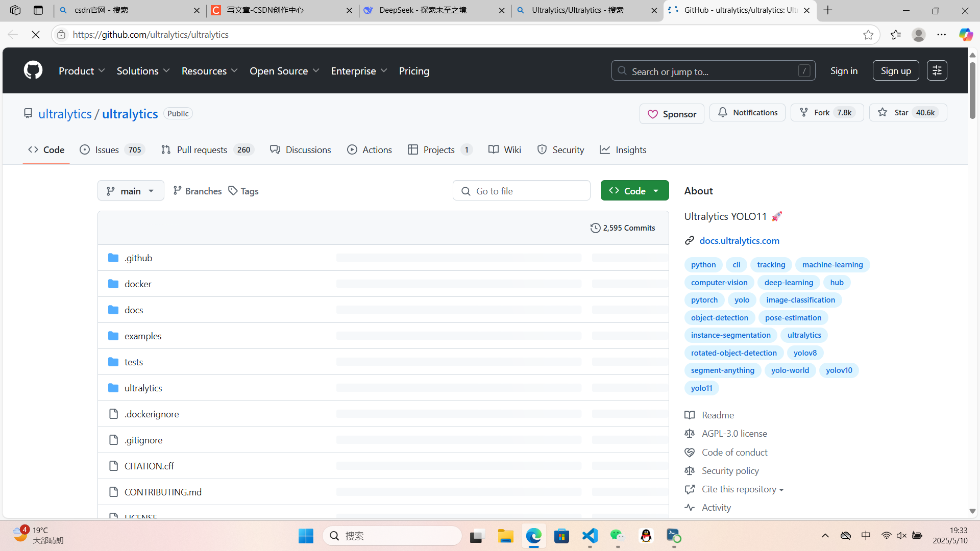Add page to favorites with star icon

tap(868, 35)
